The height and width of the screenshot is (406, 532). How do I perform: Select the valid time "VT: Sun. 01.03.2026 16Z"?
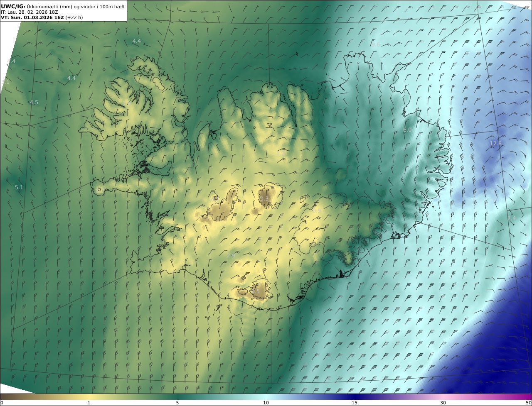click(x=32, y=17)
